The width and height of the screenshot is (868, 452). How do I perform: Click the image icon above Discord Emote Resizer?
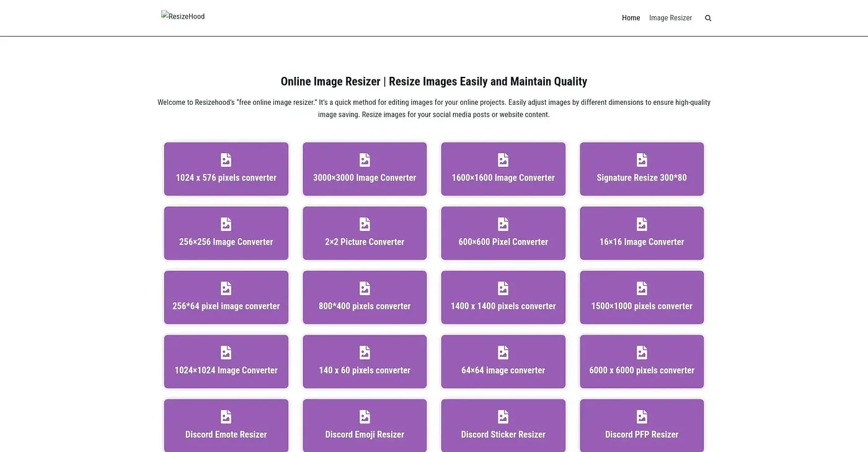[x=226, y=417]
